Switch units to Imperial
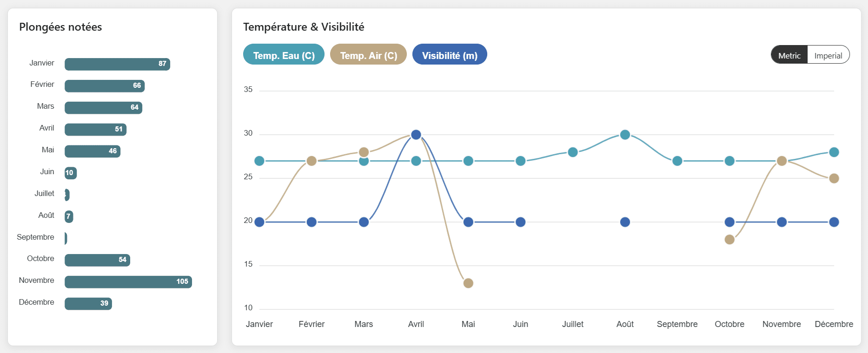Image resolution: width=868 pixels, height=353 pixels. 828,55
